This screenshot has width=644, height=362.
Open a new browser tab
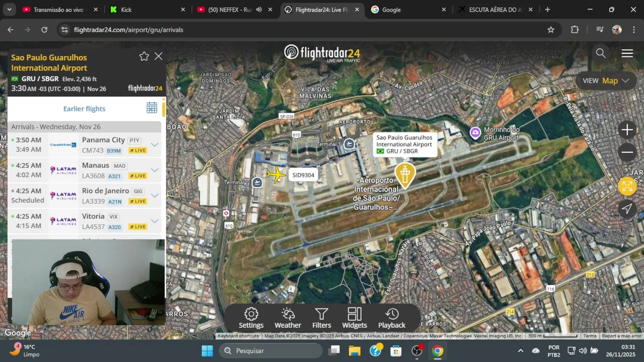(547, 10)
